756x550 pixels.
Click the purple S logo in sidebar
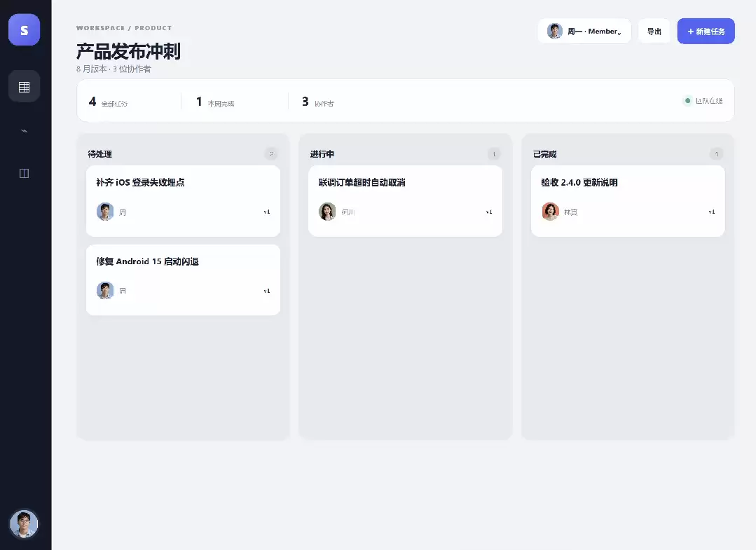click(x=24, y=30)
